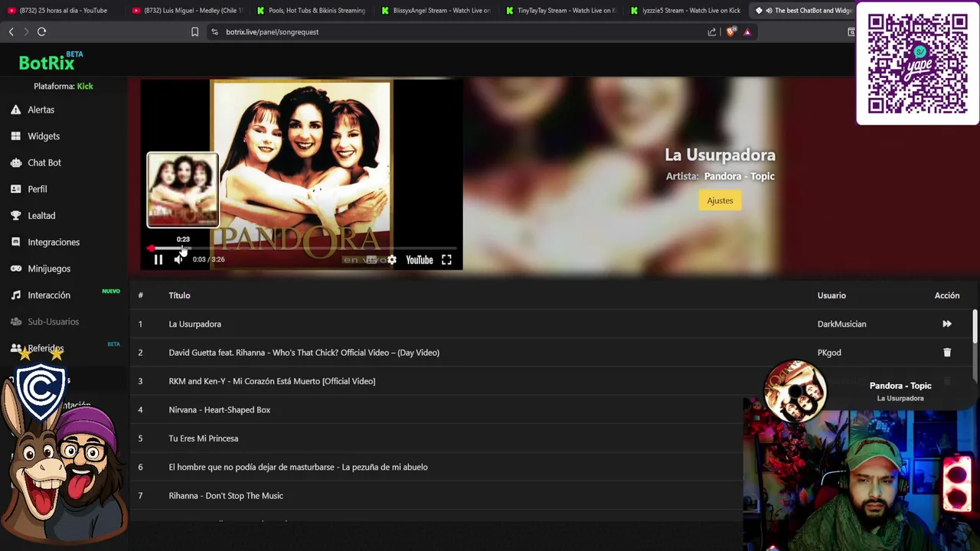Skip La Usurpadora with fast-forward icon
The height and width of the screenshot is (551, 980).
947,324
